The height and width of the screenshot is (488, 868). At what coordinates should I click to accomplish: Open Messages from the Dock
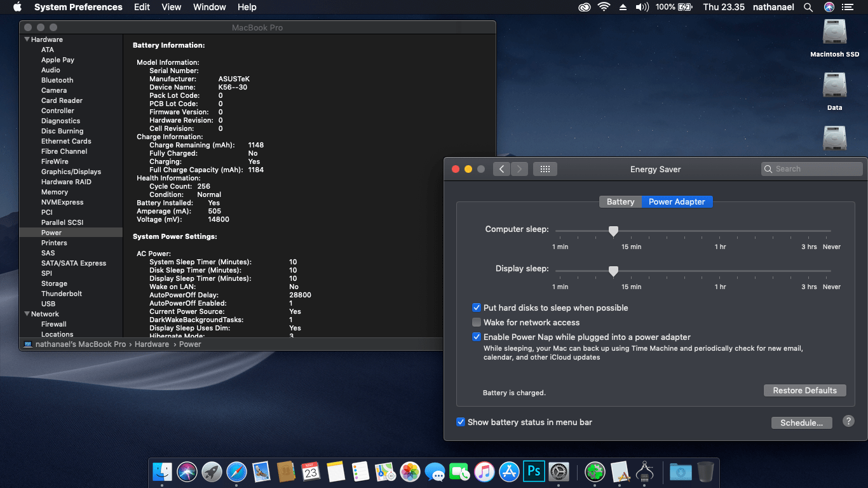[435, 471]
